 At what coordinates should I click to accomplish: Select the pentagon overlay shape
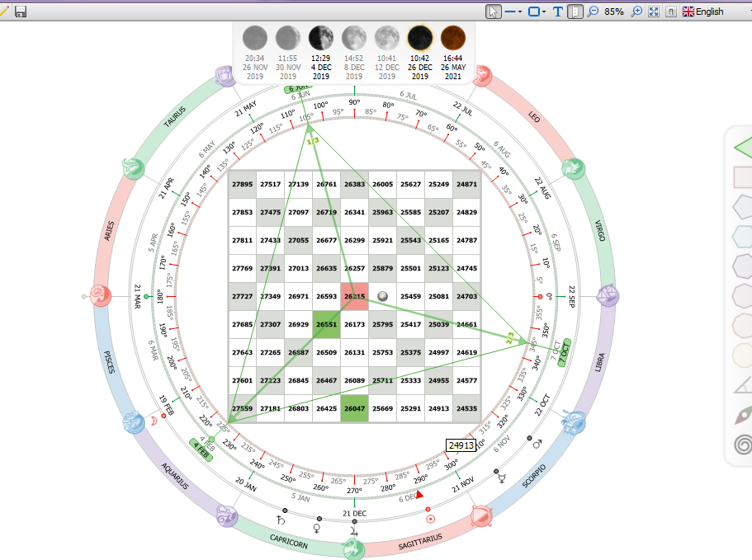click(x=743, y=206)
